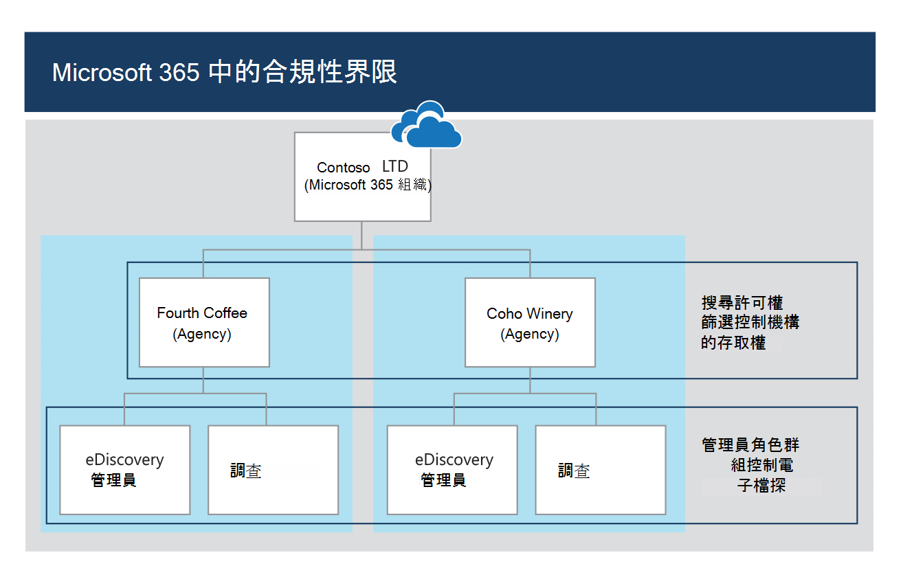The height and width of the screenshot is (588, 903).
Task: Select the Fourth Coffee (Agency) box
Action: [204, 322]
